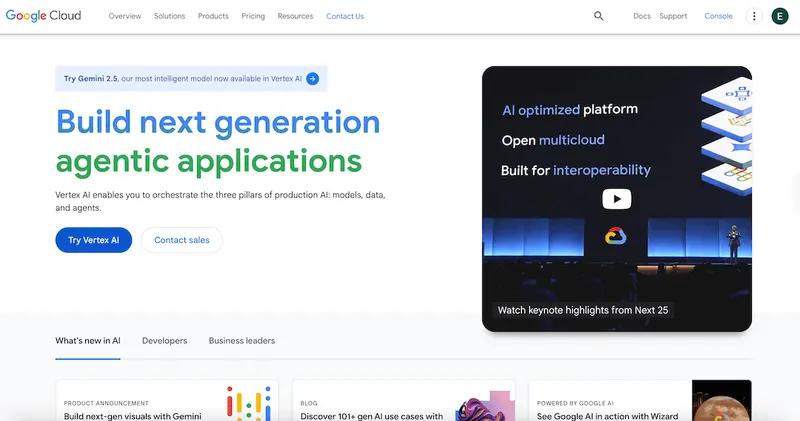The image size is (800, 421).
Task: Go to the Pricing page
Action: (x=253, y=16)
